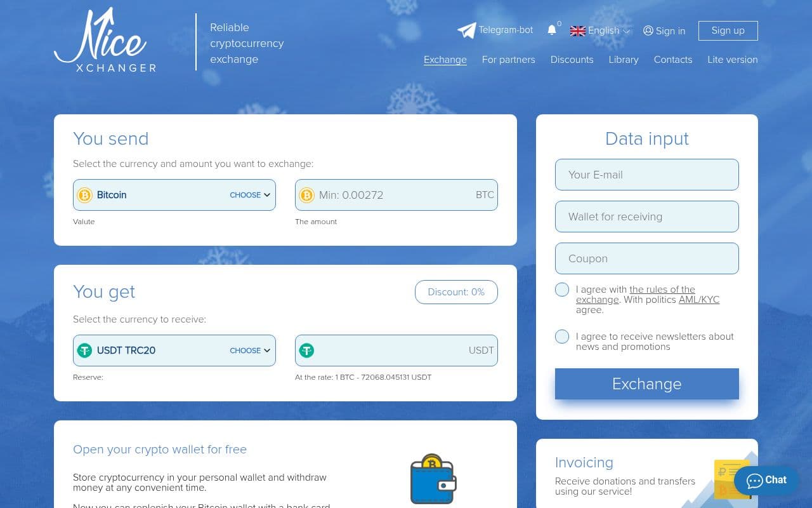Expand the English language selector chevron
This screenshot has height=508, width=812.
click(627, 30)
